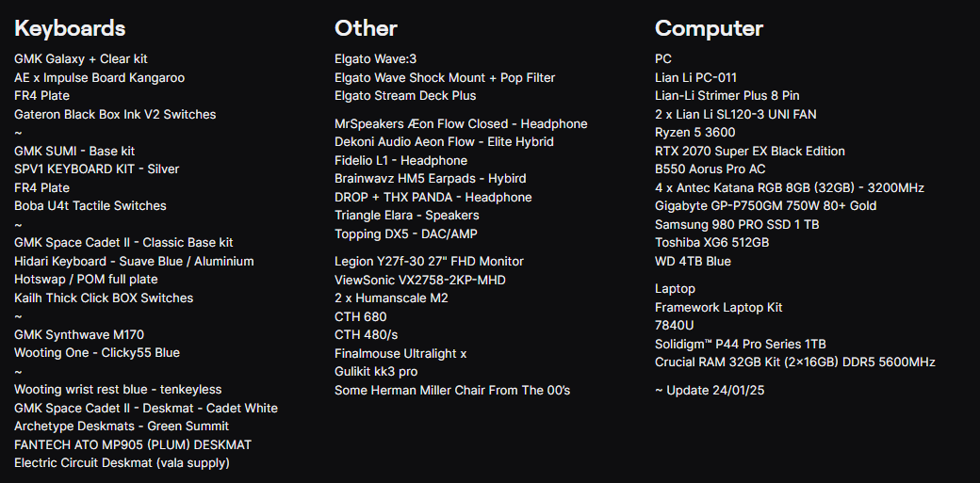980x483 pixels.
Task: Click Boba U4t Tactile Switches entry
Action: (x=90, y=206)
